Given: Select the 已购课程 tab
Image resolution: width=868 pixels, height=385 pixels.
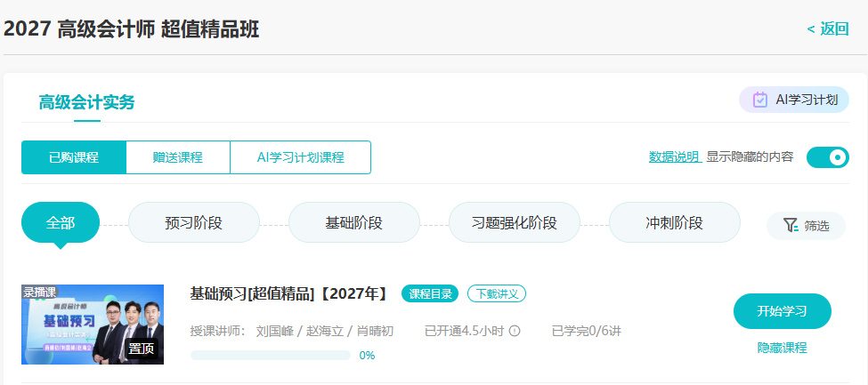Looking at the screenshot, I should (x=74, y=157).
